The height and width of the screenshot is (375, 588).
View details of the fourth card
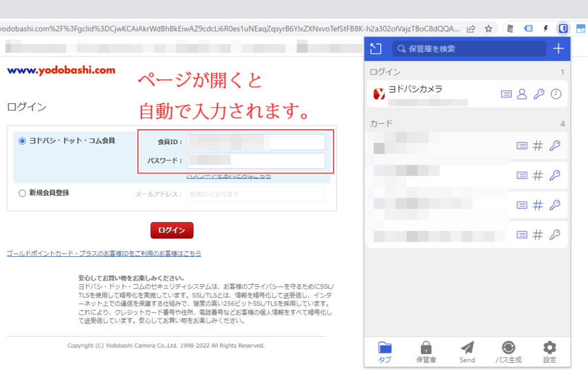[521, 235]
